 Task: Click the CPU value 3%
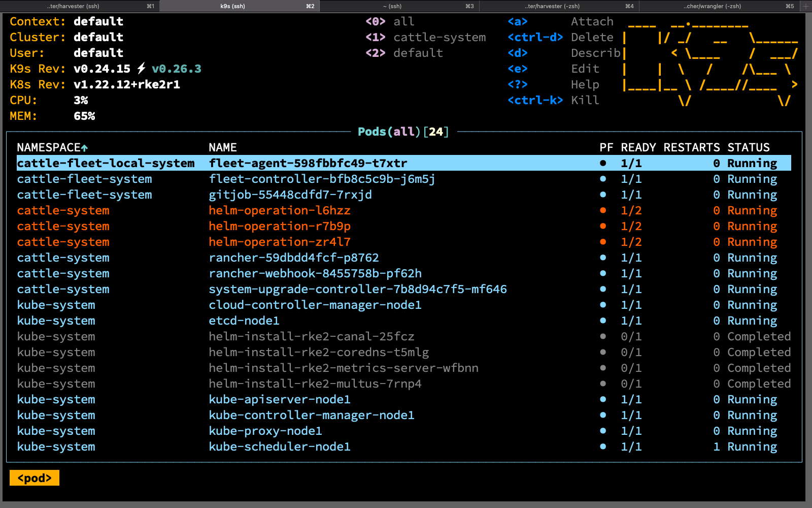tap(81, 100)
